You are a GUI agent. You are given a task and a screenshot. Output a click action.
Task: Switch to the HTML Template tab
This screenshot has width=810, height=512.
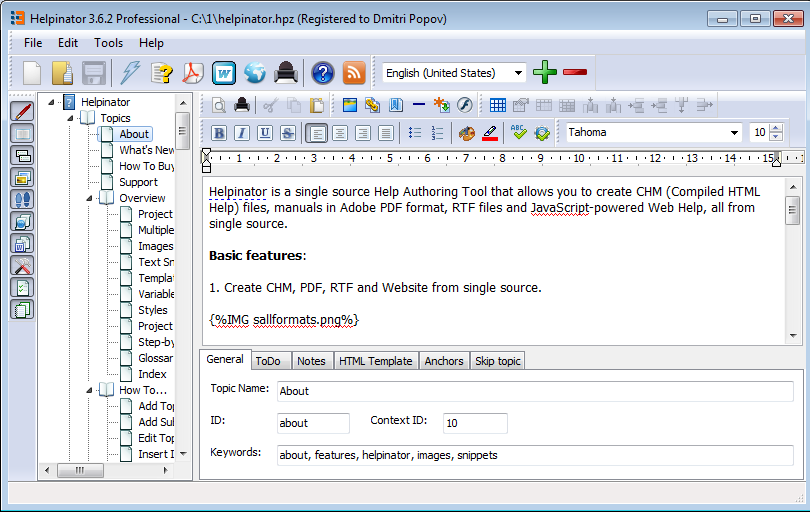click(376, 361)
